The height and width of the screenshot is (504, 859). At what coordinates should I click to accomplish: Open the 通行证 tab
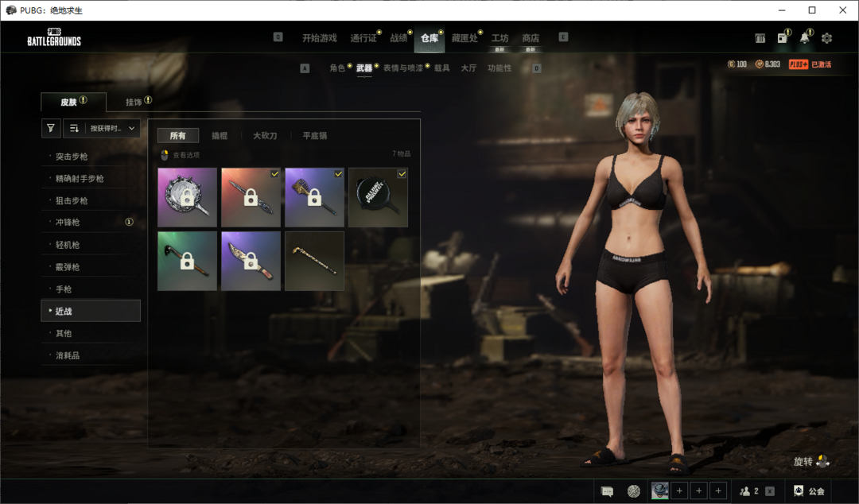tap(363, 38)
